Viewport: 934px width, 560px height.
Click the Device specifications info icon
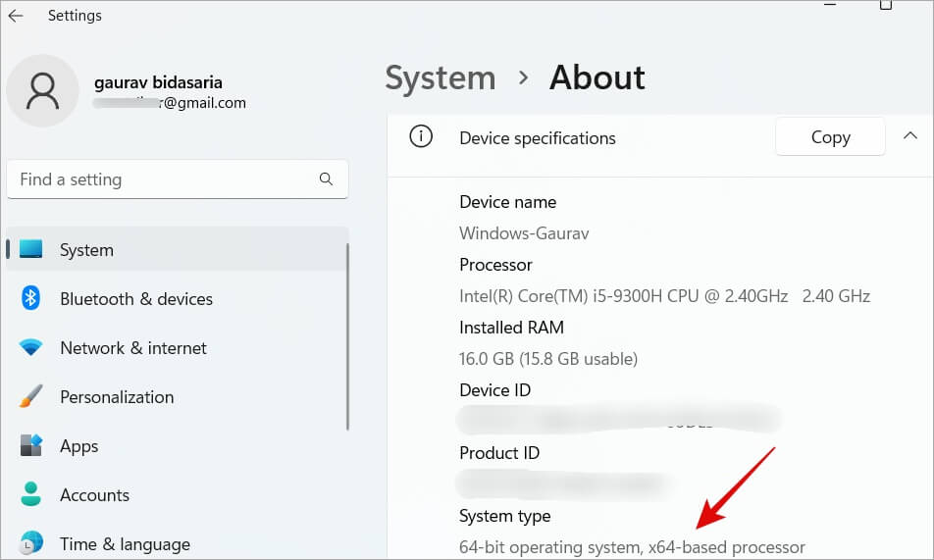click(x=421, y=136)
